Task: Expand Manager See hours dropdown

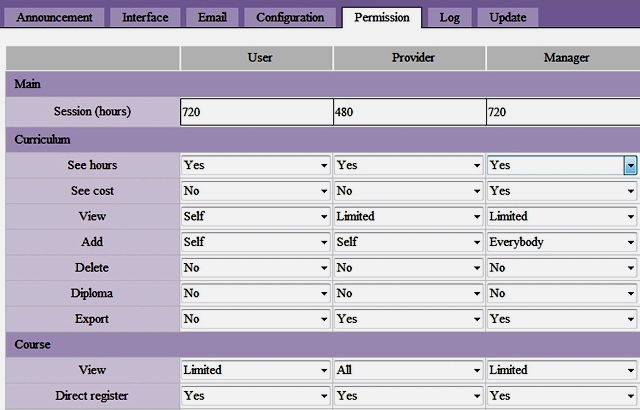Action: coord(562,165)
